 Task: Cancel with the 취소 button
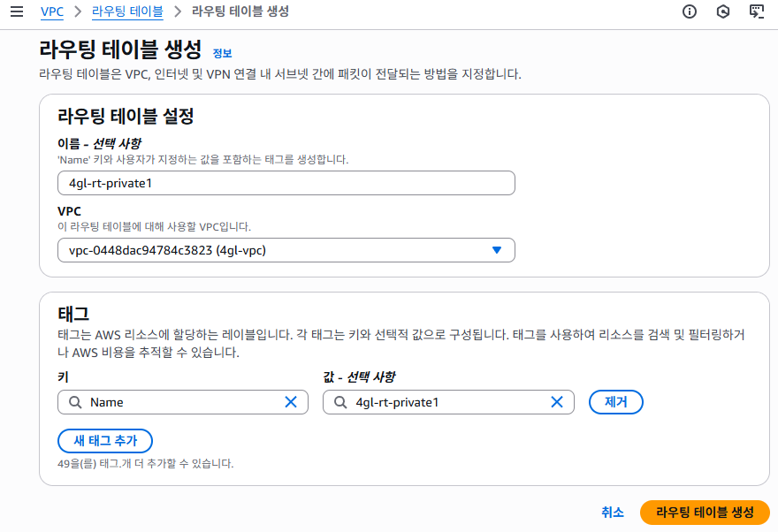[x=613, y=513]
